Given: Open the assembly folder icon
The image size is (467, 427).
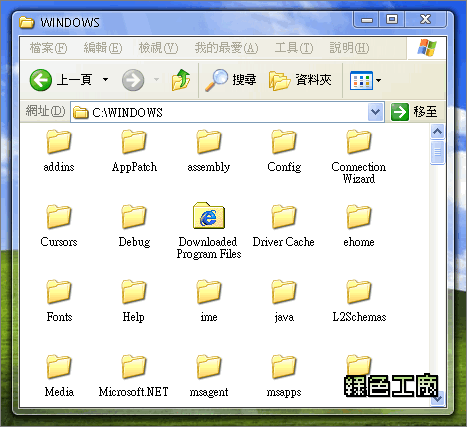Looking at the screenshot, I should click(x=209, y=142).
